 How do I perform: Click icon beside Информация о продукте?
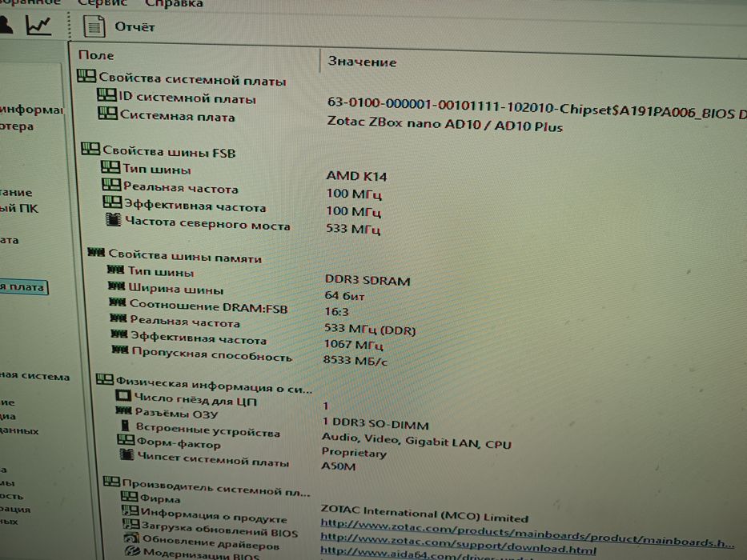[131, 511]
